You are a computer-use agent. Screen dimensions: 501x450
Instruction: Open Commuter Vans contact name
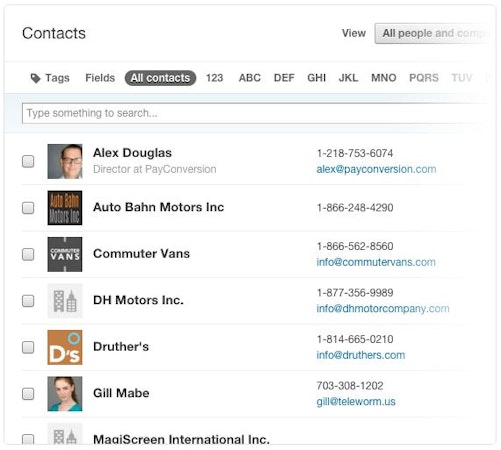tap(141, 254)
